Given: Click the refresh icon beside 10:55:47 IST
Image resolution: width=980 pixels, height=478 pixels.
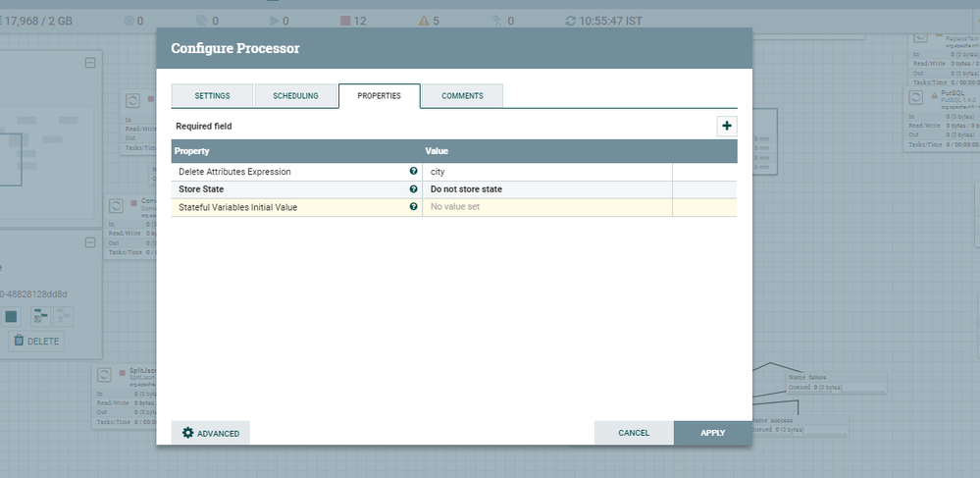Looking at the screenshot, I should (570, 21).
